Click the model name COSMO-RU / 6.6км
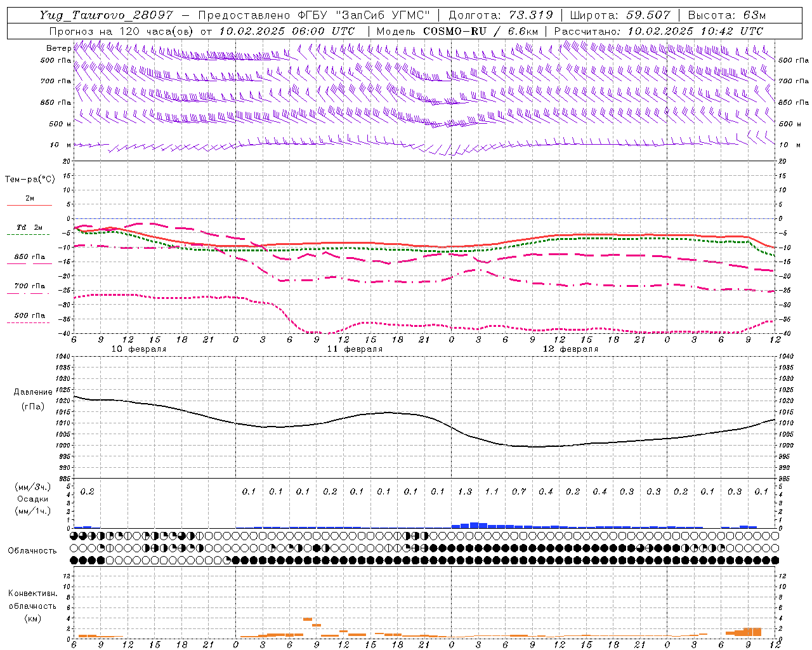The height and width of the screenshot is (650, 812). tap(481, 31)
